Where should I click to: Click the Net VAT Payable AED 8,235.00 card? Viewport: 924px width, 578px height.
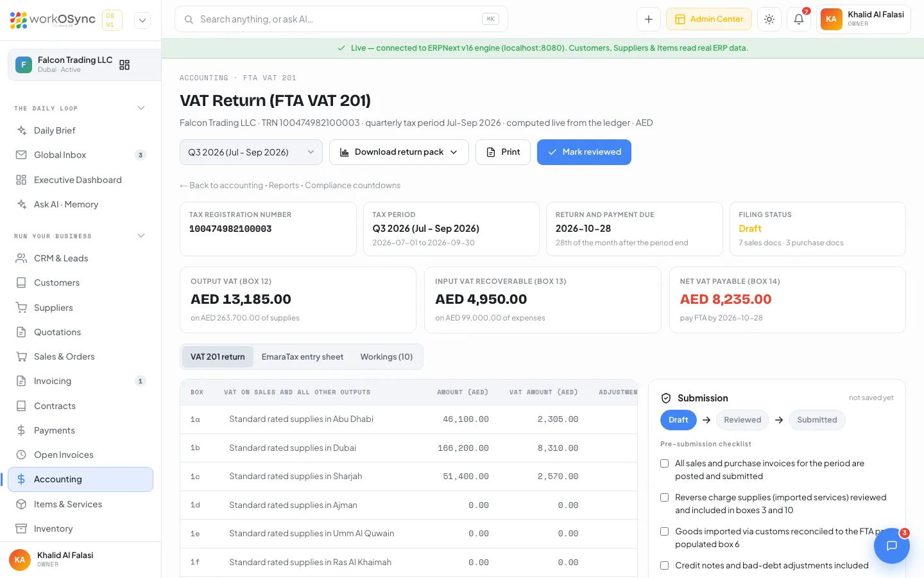787,300
